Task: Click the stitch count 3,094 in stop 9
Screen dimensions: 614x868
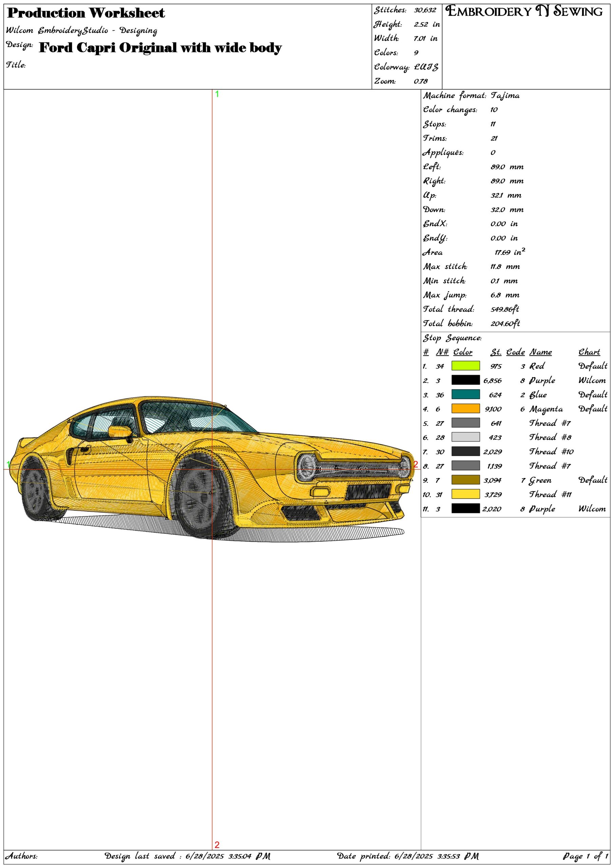Action: tap(492, 480)
